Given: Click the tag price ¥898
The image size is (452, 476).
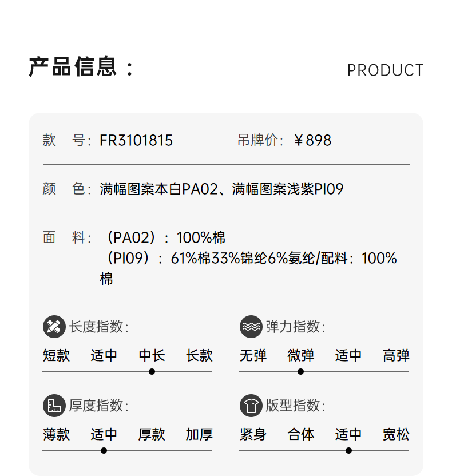Looking at the screenshot, I should click(x=312, y=141).
